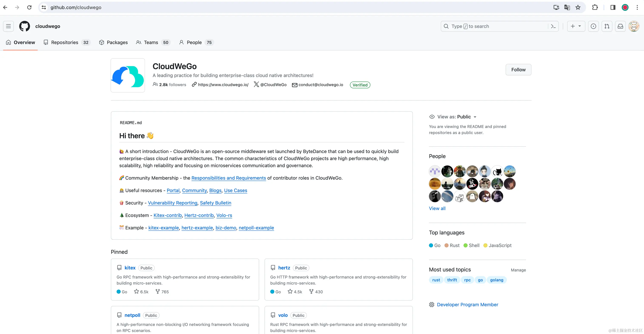
Task: Expand the Create new plus dropdown
Action: coord(576,26)
